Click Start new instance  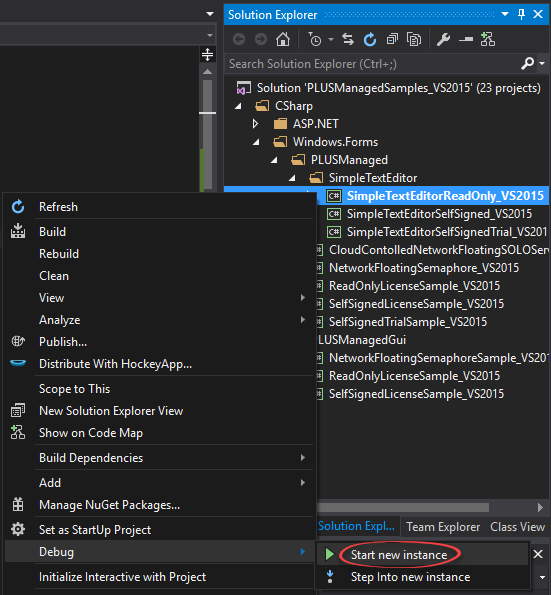point(422,555)
